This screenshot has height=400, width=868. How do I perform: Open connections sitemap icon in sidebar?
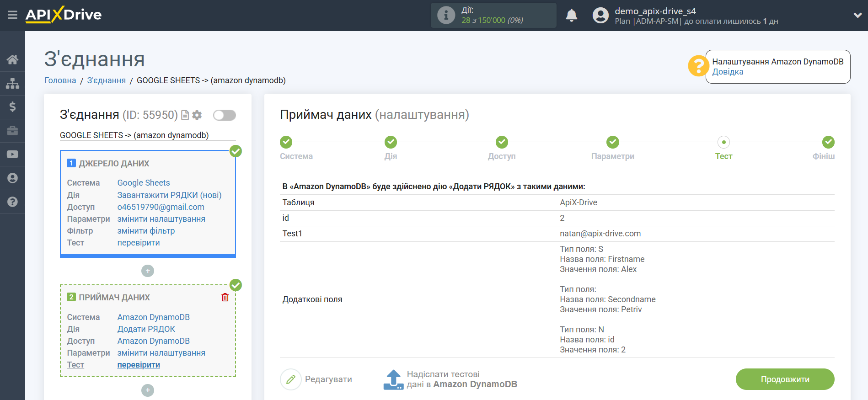click(x=12, y=83)
